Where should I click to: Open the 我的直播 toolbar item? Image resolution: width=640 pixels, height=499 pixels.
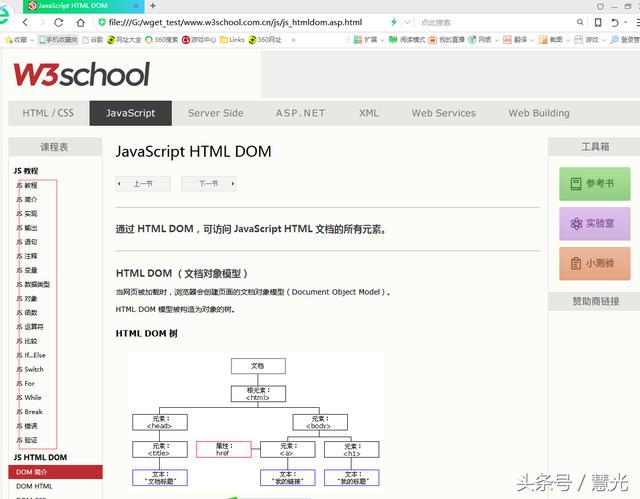click(446, 40)
